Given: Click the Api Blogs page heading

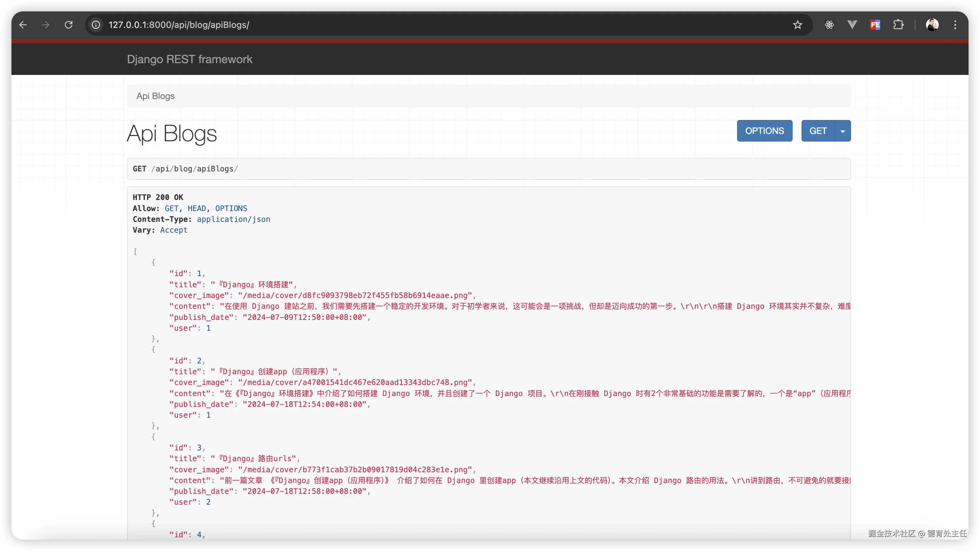Looking at the screenshot, I should point(171,134).
